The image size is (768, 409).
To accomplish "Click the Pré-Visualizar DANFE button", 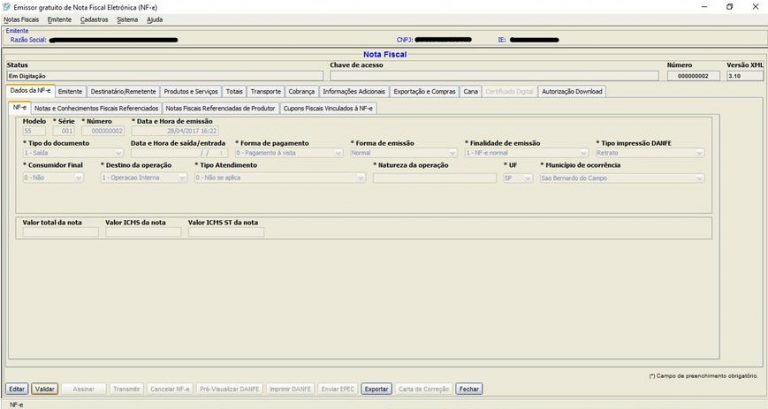I will tap(229, 389).
